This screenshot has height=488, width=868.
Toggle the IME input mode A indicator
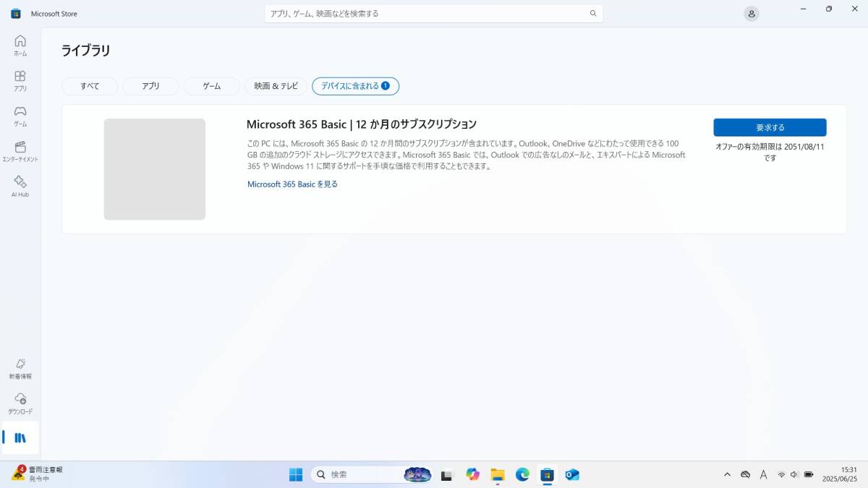pos(764,474)
